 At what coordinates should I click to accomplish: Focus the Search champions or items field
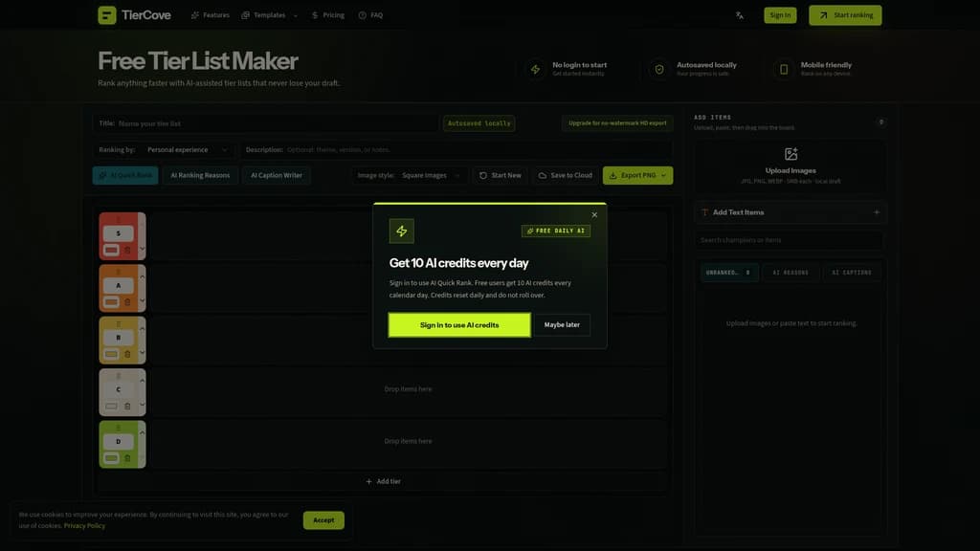[791, 240]
